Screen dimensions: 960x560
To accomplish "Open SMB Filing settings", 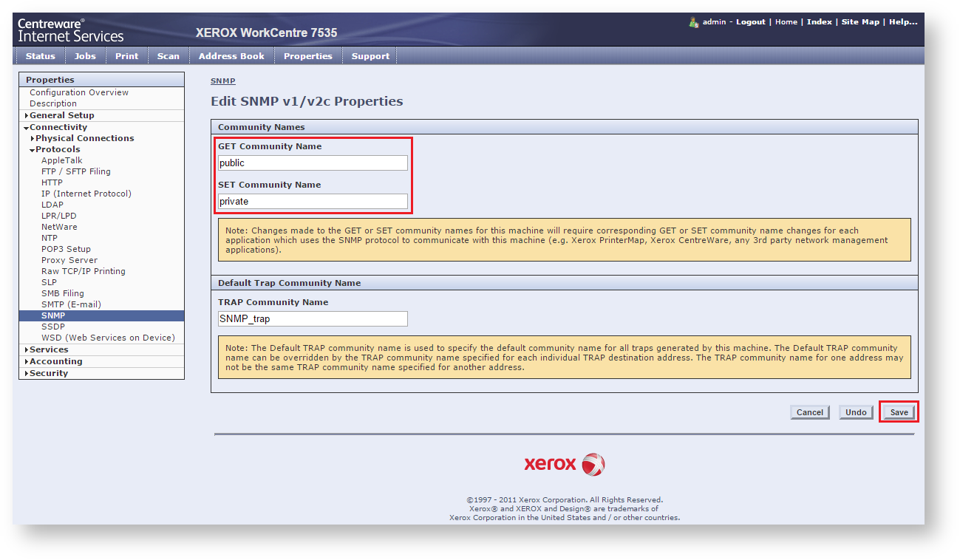I will click(63, 293).
